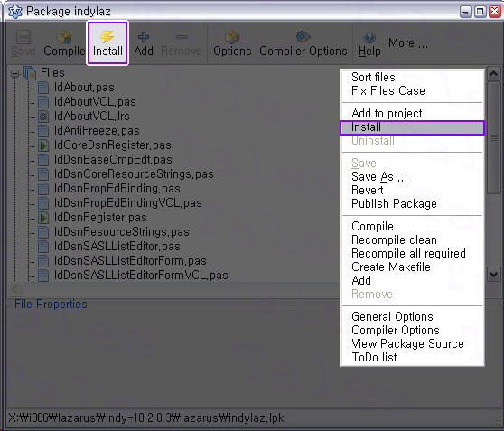Image resolution: width=504 pixels, height=431 pixels.
Task: Select IdCoreDsnRegister.pas in file tree
Action: point(112,145)
